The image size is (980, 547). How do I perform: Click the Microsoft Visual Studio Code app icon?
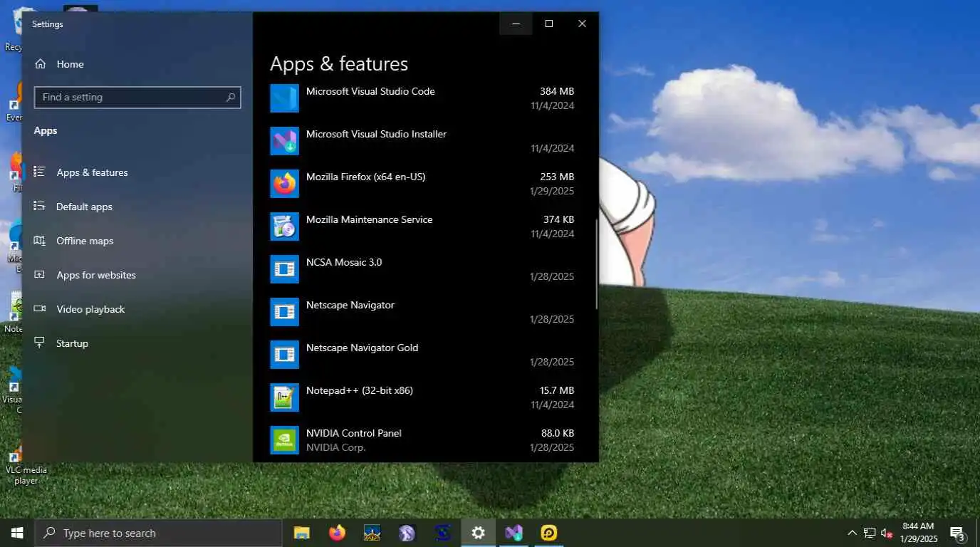[284, 98]
